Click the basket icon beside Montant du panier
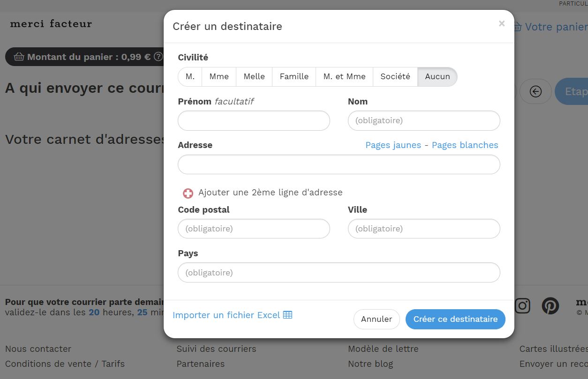The height and width of the screenshot is (379, 588). pyautogui.click(x=19, y=57)
